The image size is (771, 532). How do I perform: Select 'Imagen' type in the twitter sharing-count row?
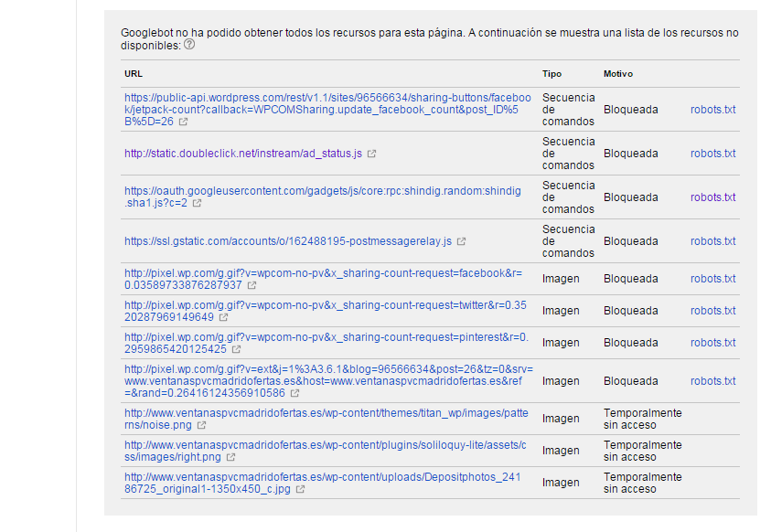tap(561, 311)
